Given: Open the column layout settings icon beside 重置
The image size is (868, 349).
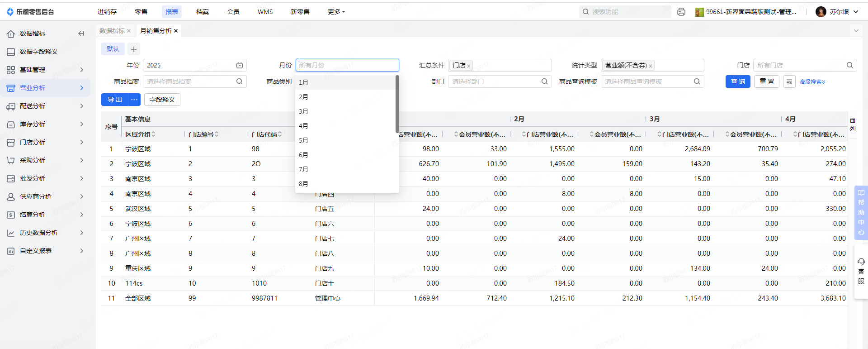Looking at the screenshot, I should click(x=789, y=81).
